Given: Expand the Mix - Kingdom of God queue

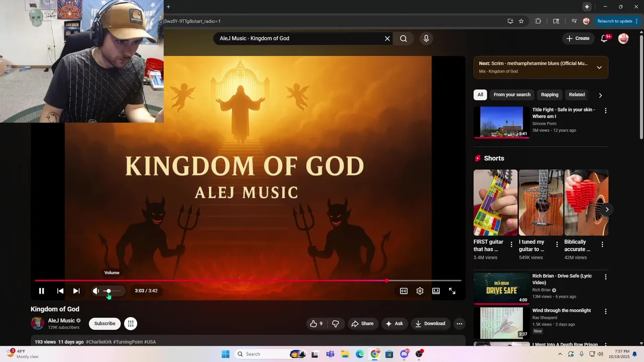Looking at the screenshot, I should coord(599,67).
